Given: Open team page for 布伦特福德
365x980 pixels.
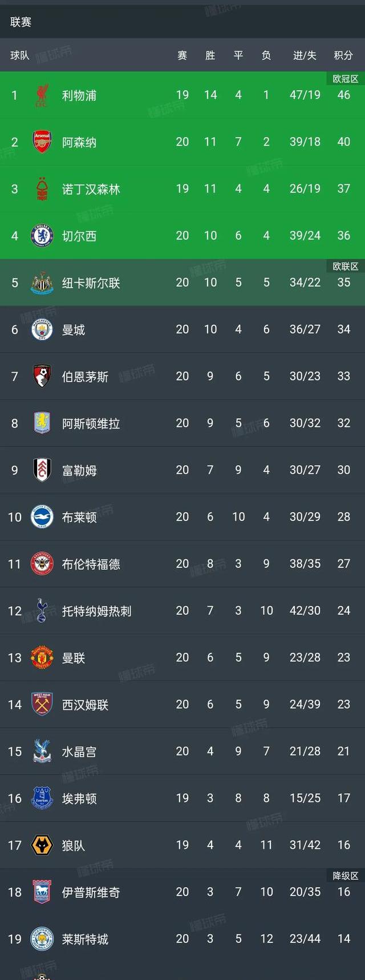Looking at the screenshot, I should [x=91, y=564].
